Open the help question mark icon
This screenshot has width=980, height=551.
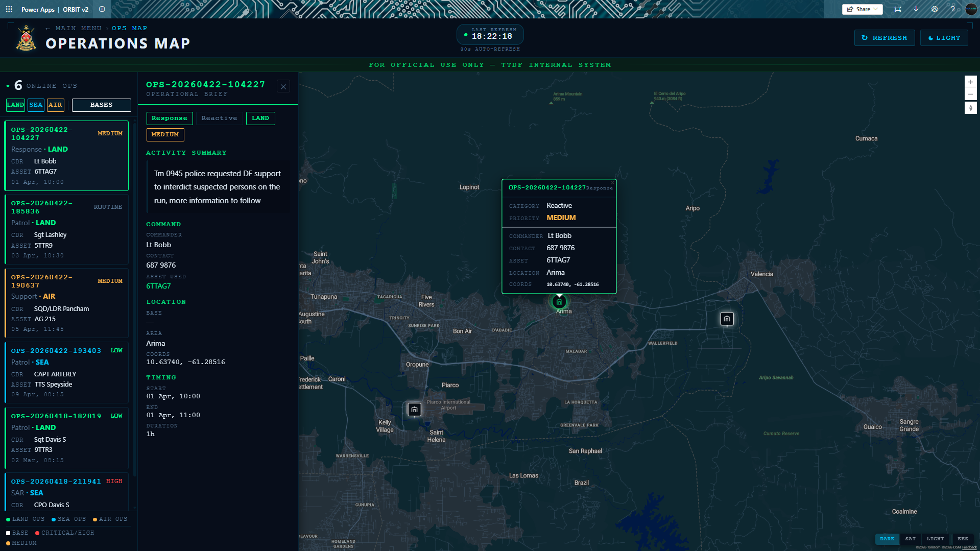[x=953, y=9]
